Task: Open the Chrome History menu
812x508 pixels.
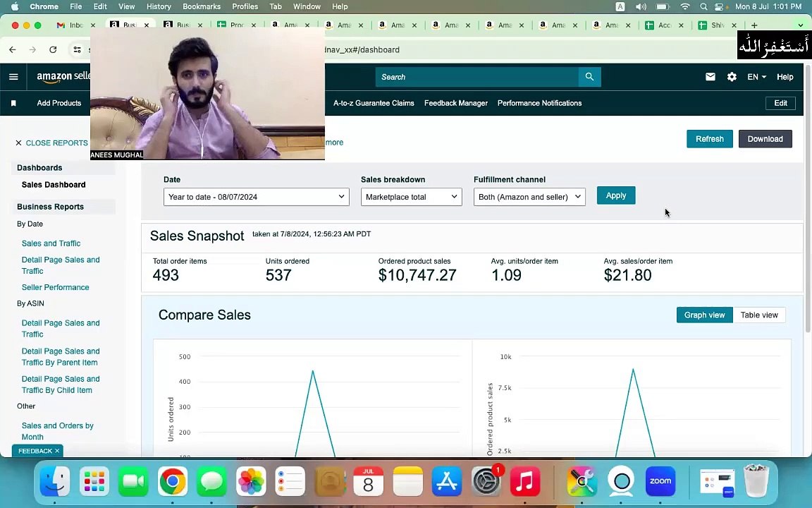Action: click(159, 7)
